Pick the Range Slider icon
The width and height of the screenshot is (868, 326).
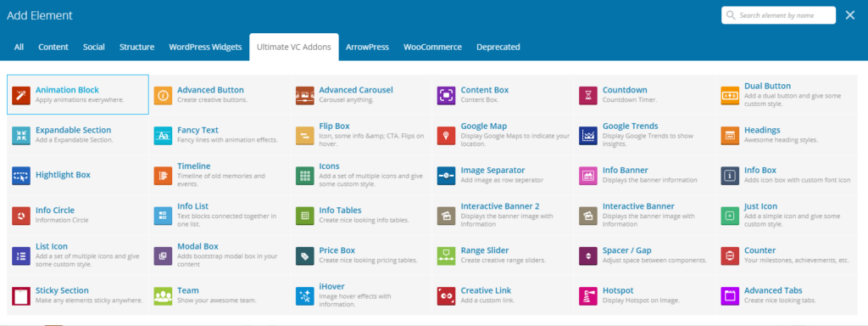point(446,256)
